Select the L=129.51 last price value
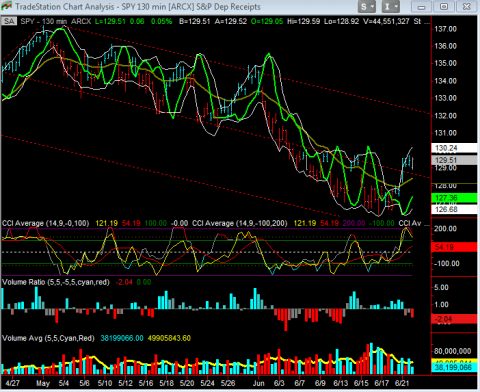480x392 pixels. pyautogui.click(x=110, y=21)
